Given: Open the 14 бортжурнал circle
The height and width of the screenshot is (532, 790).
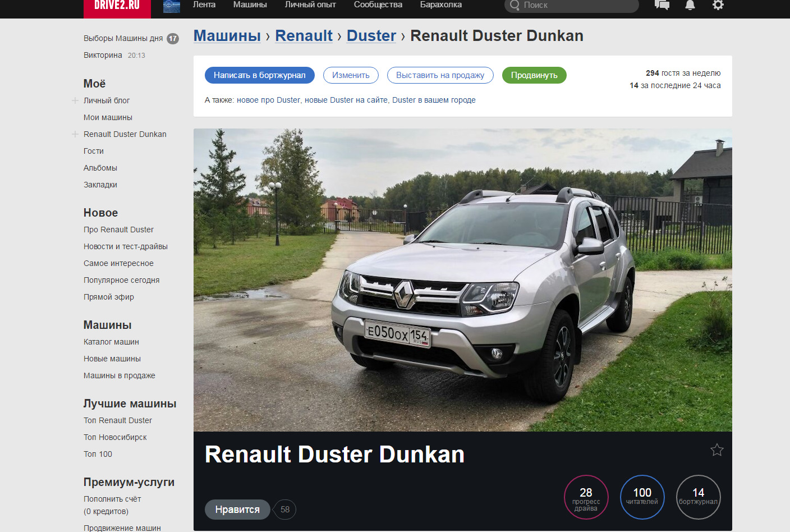Looking at the screenshot, I should tap(699, 497).
